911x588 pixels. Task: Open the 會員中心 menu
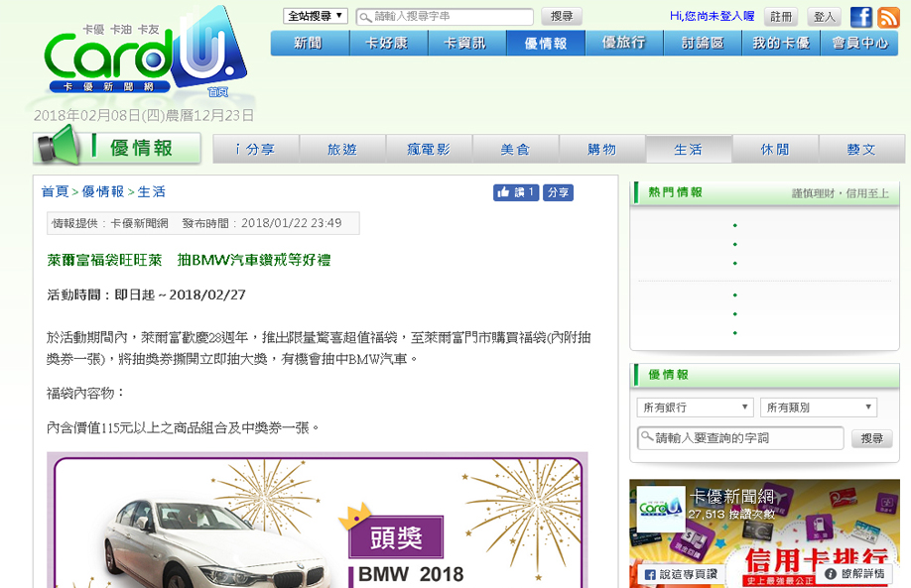(859, 43)
